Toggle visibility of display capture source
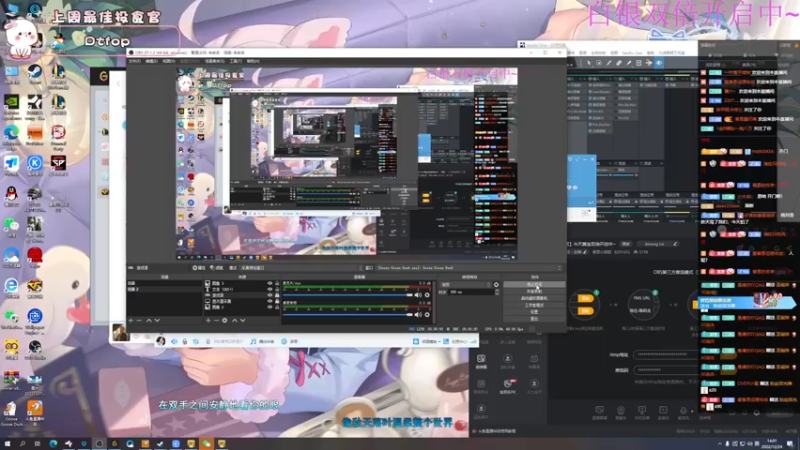 [270, 301]
